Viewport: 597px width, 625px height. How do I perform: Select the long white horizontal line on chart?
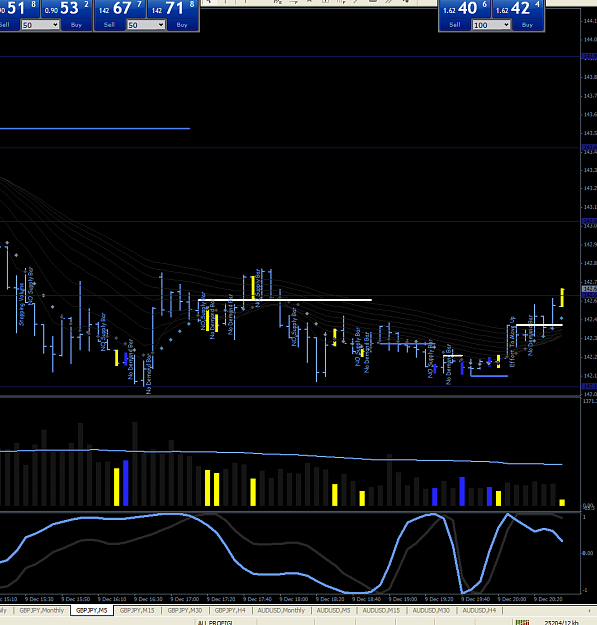[285, 300]
